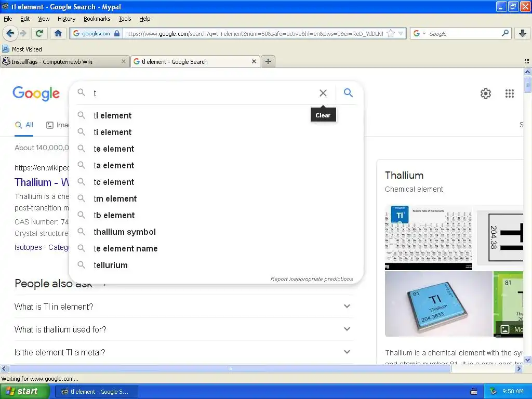Go back using the browser back arrow
Screen dimensions: 532x399
point(10,33)
